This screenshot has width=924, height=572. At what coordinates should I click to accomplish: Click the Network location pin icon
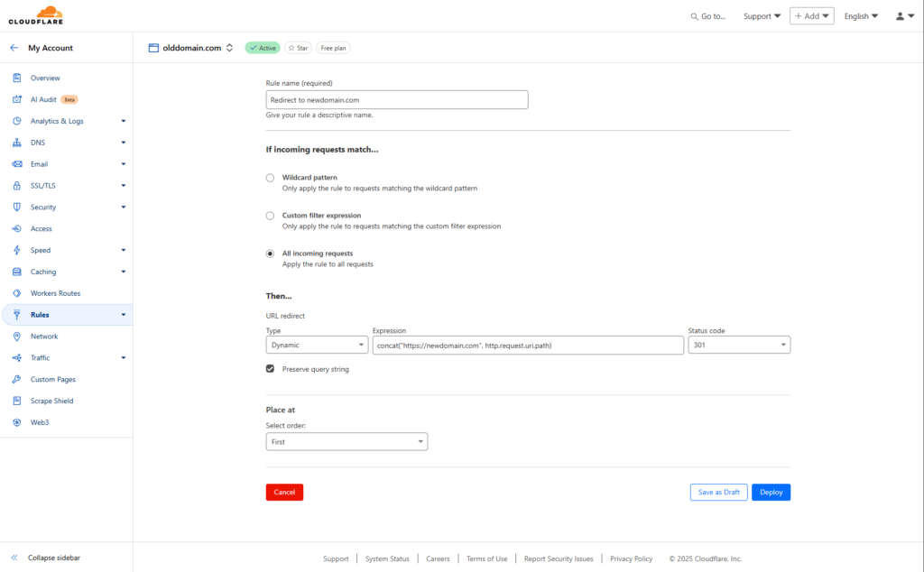click(17, 337)
